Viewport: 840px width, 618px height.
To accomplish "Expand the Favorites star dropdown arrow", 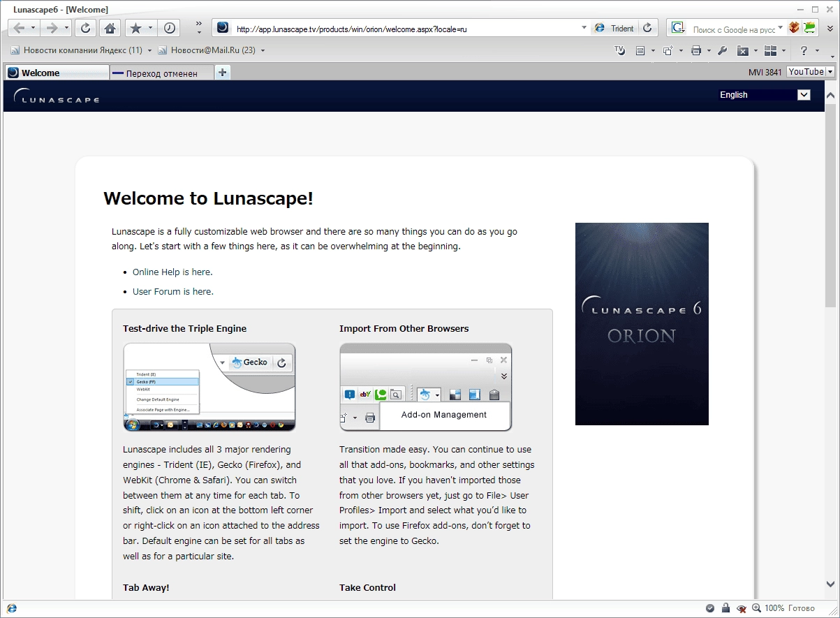I will click(151, 28).
